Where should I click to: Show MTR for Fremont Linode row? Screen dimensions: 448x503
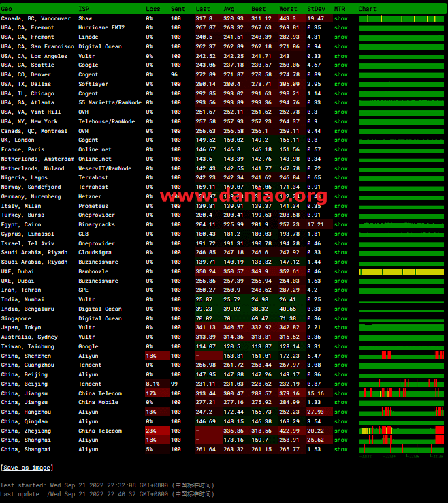pos(340,37)
